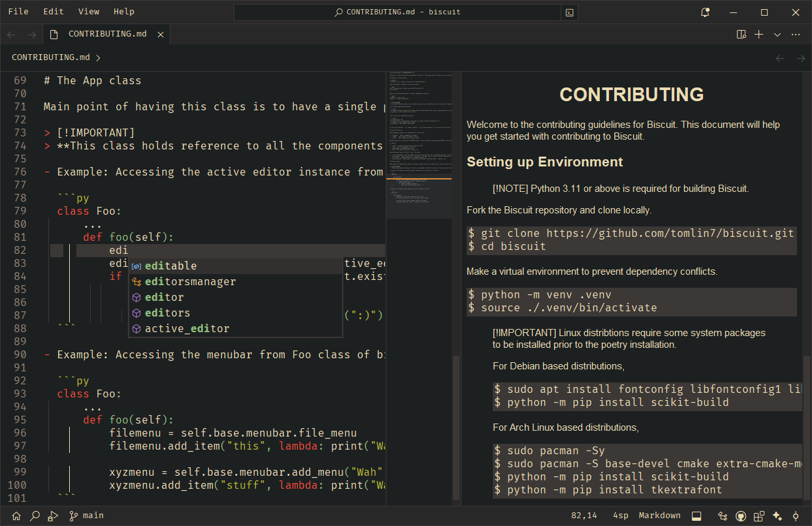Toggle the bottom panel icon
Image resolution: width=812 pixels, height=526 pixels.
pyautogui.click(x=696, y=516)
